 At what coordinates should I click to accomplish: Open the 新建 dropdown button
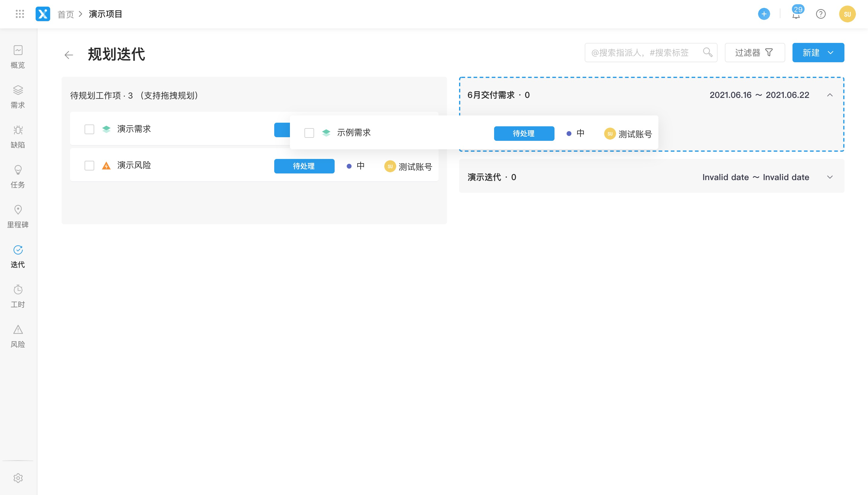pos(818,53)
